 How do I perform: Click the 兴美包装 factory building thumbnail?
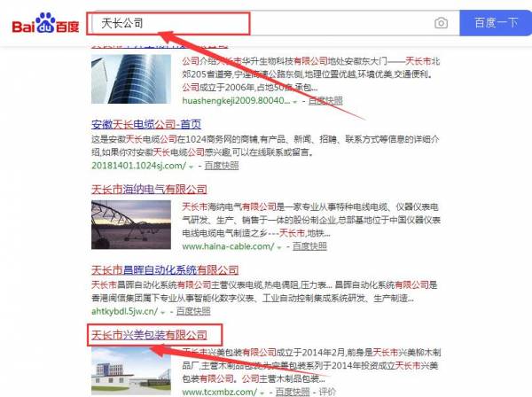tap(131, 370)
